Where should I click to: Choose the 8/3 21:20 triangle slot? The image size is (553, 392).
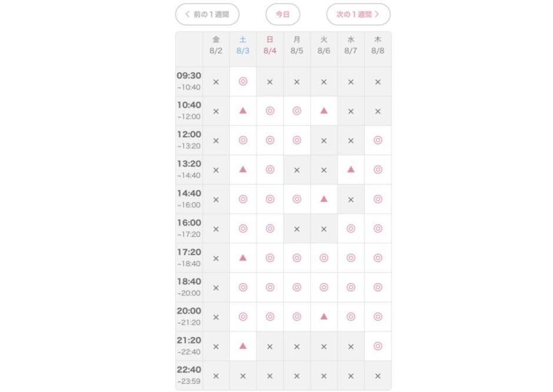click(x=242, y=346)
